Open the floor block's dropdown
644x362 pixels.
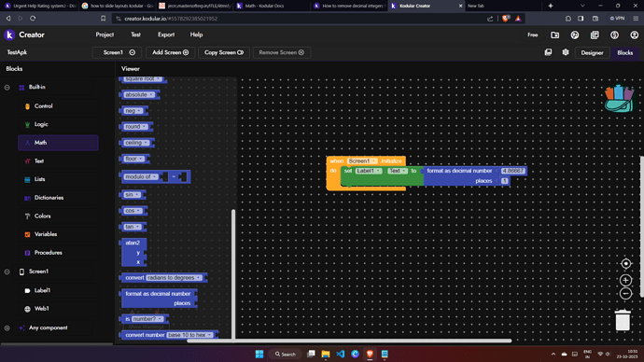[x=133, y=159]
